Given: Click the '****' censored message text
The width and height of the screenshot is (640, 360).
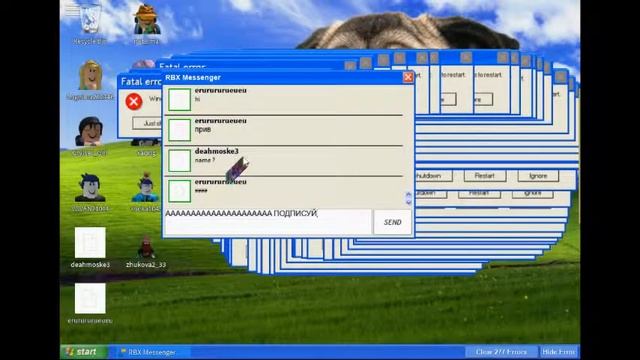Looking at the screenshot, I should [x=201, y=190].
